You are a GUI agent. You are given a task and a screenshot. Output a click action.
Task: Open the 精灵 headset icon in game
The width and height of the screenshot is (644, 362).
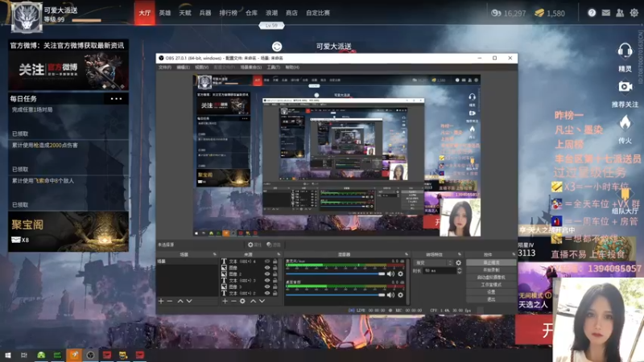(625, 51)
